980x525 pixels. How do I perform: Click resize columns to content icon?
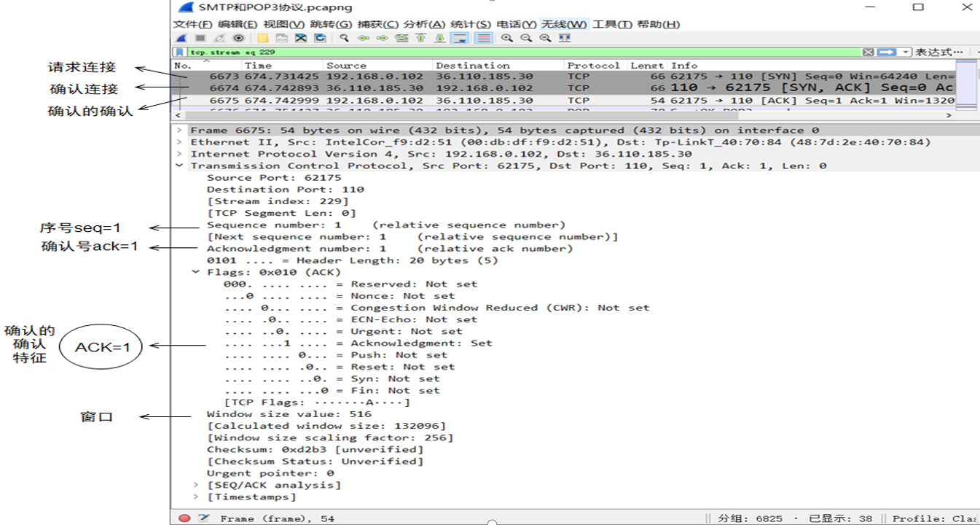(564, 38)
